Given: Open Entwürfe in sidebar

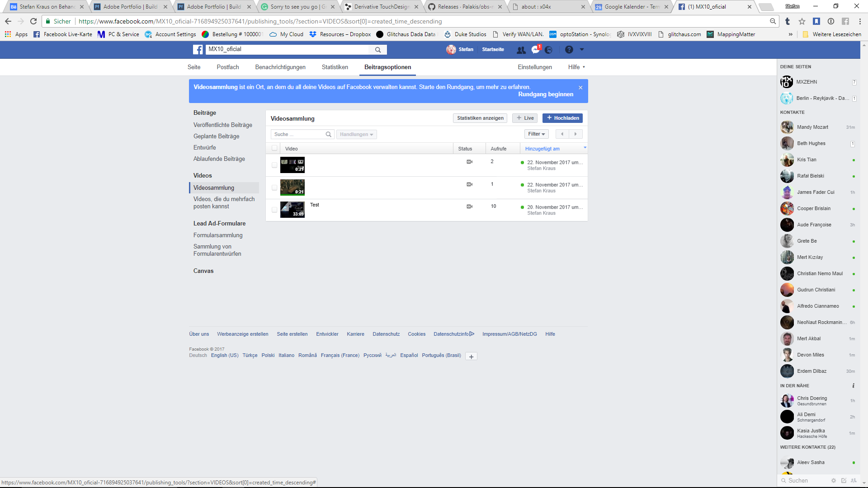Looking at the screenshot, I should pyautogui.click(x=205, y=148).
